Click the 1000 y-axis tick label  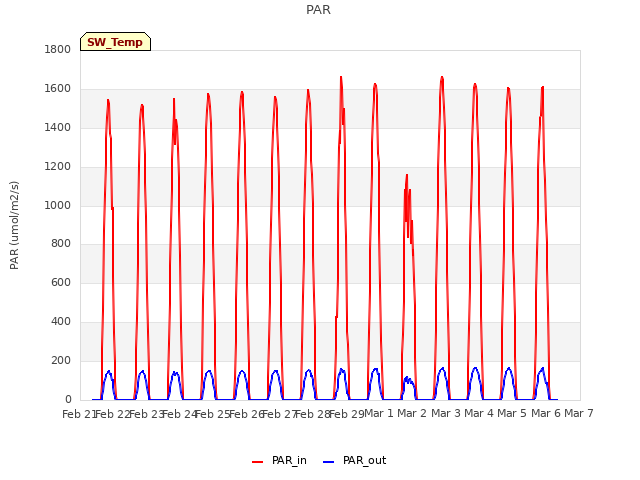58,205
